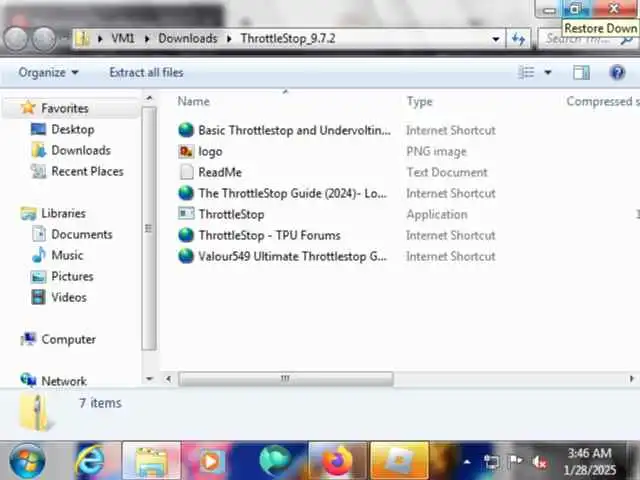The width and height of the screenshot is (640, 480).
Task: Click the network tray icon
Action: [x=491, y=462]
